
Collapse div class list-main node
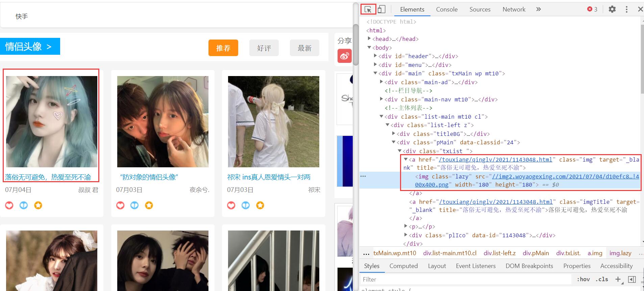point(381,116)
